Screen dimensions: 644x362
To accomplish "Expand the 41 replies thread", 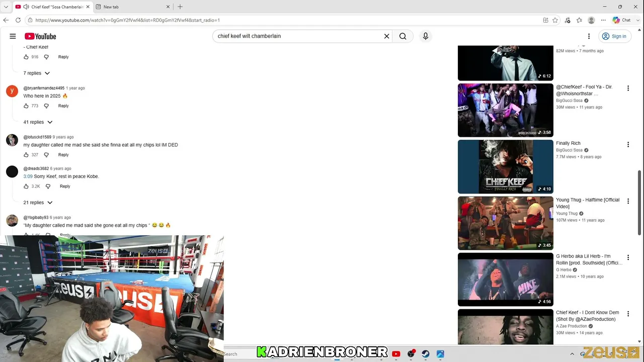I will click(38, 122).
